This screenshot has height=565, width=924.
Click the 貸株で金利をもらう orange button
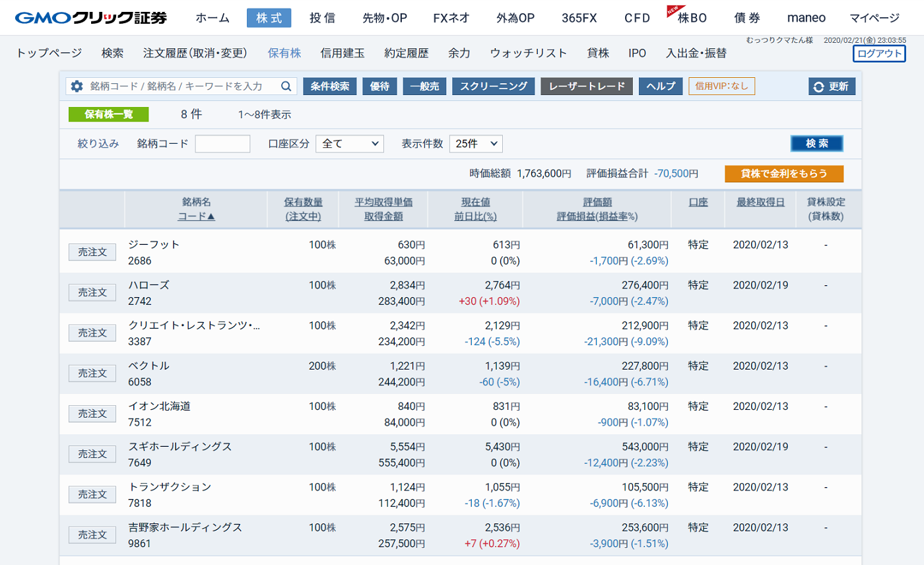click(x=784, y=174)
